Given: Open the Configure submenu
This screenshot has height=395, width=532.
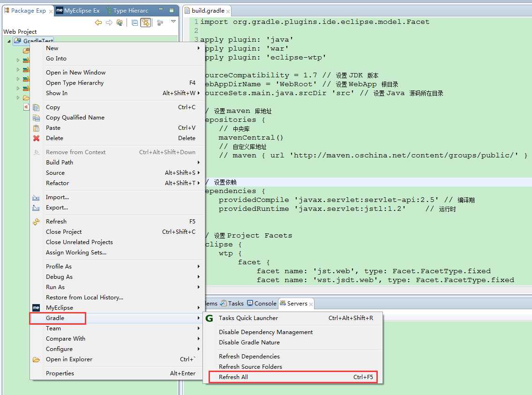Looking at the screenshot, I should point(117,349).
